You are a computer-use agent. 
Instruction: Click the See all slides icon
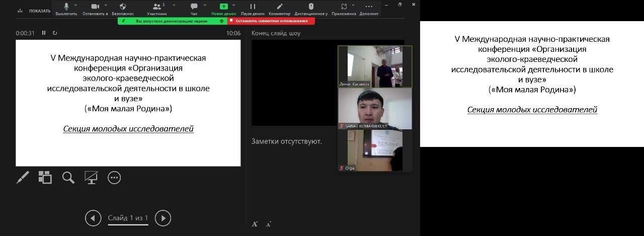[x=45, y=177]
